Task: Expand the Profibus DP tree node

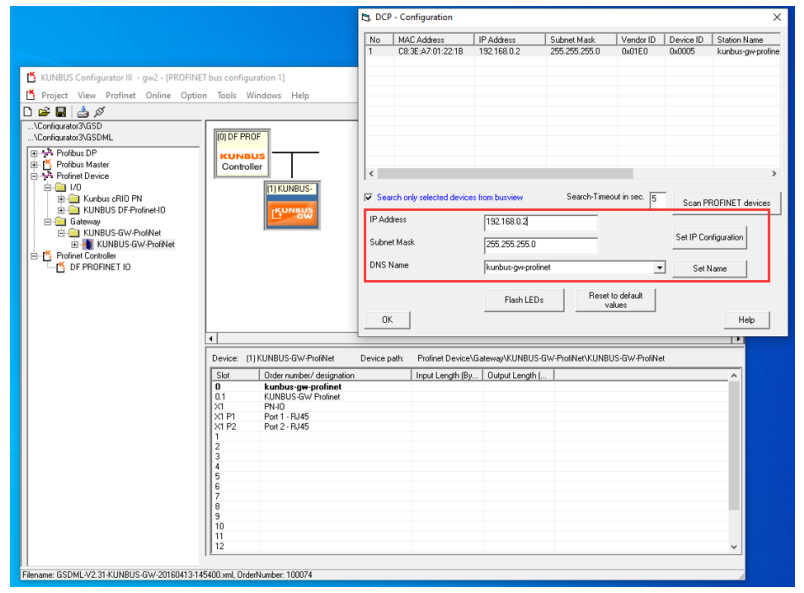Action: [34, 153]
